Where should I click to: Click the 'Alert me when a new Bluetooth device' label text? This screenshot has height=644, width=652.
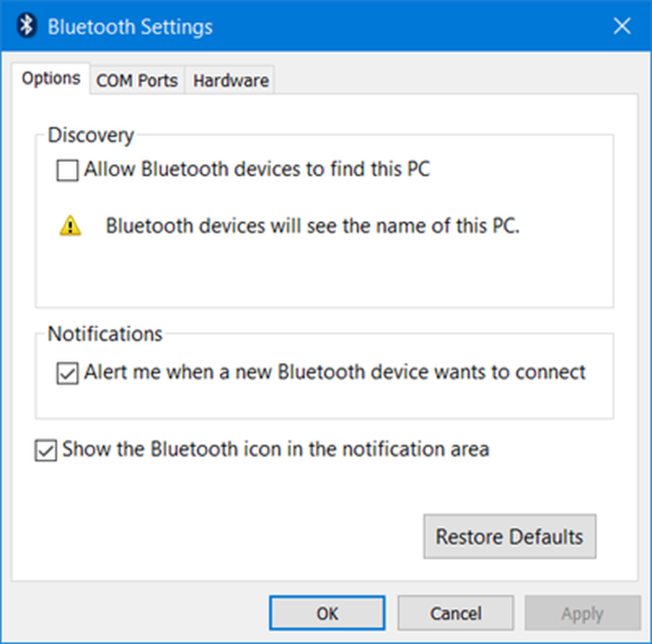click(x=335, y=373)
